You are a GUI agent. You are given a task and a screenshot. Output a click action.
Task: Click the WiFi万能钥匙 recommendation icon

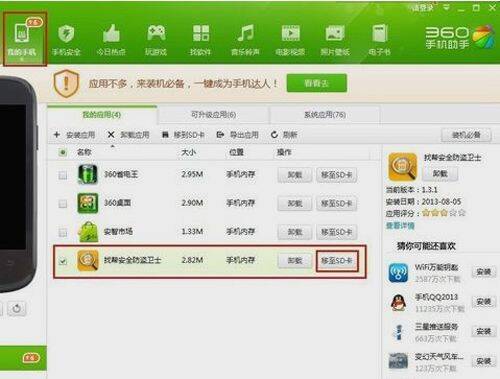coord(398,273)
